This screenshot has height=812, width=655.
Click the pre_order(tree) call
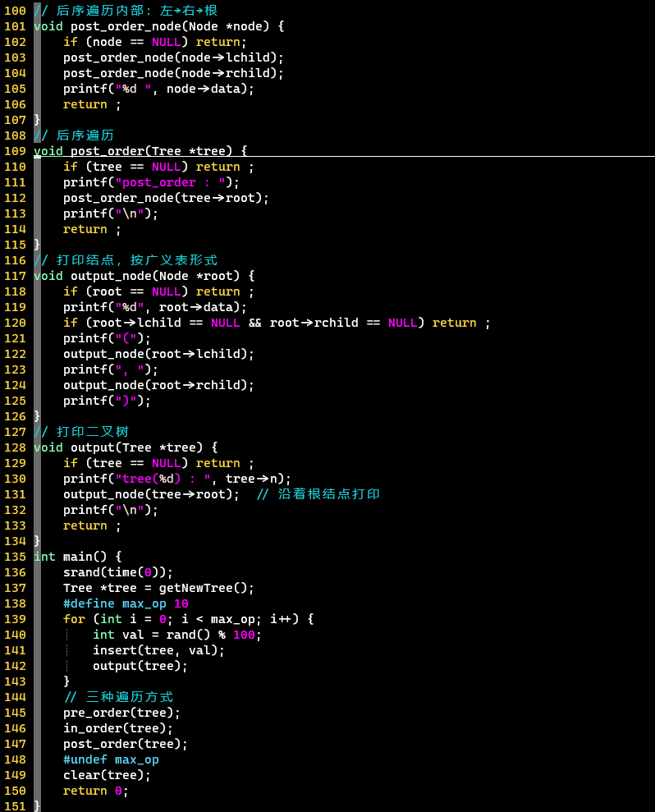pos(121,713)
